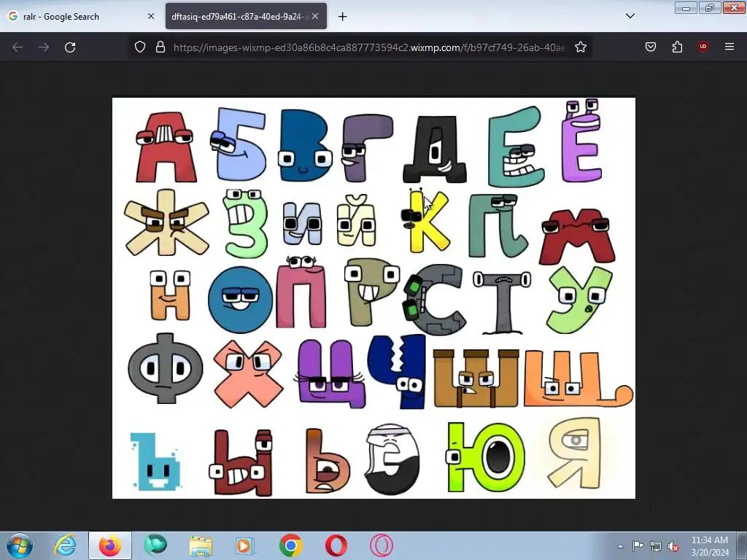Select the dftasiq image tab
The image size is (747, 560).
point(247,17)
